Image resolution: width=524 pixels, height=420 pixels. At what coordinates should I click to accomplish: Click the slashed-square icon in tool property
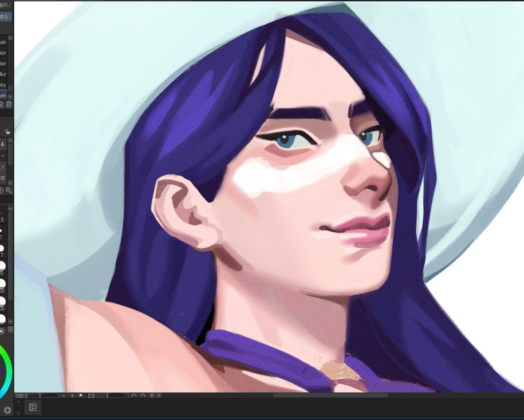coord(2,178)
